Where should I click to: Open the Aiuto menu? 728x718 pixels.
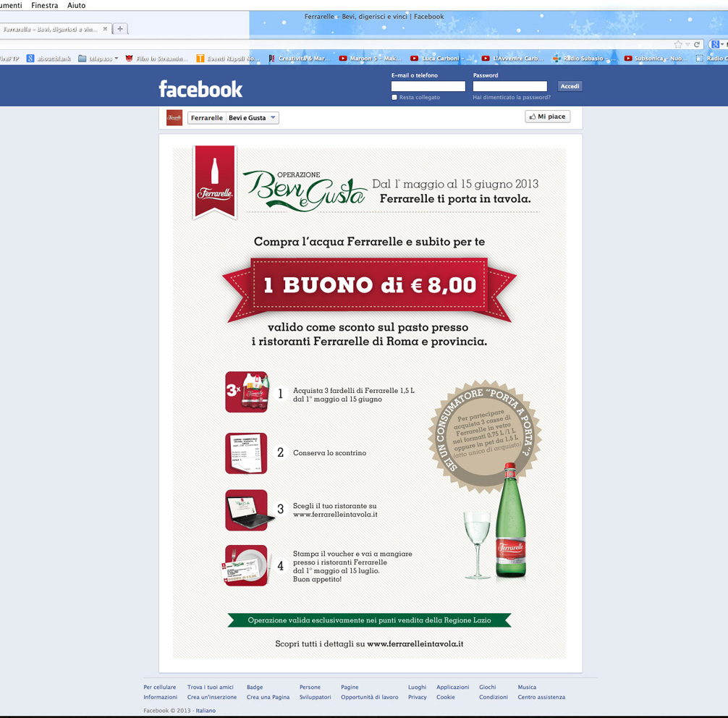pyautogui.click(x=76, y=5)
